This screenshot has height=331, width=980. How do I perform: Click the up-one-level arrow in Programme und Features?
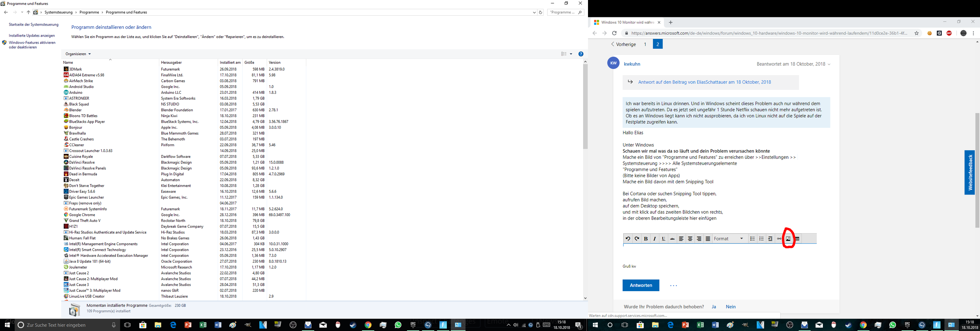pos(28,12)
